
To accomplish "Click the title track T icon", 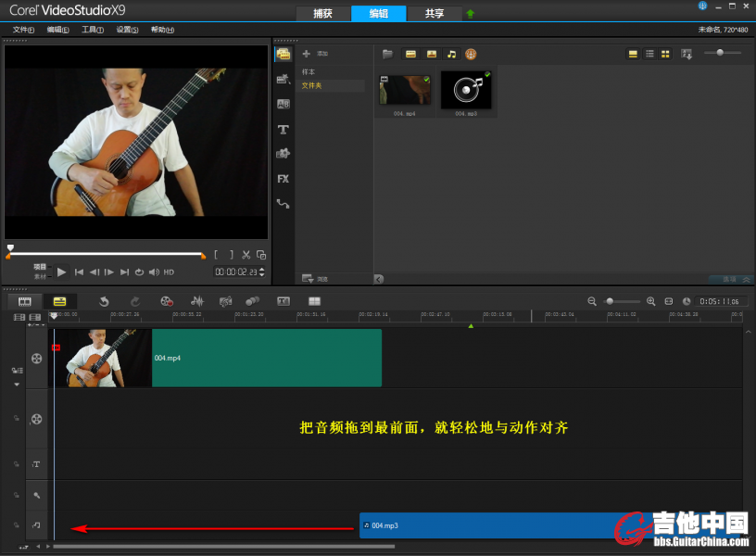I will tap(37, 464).
